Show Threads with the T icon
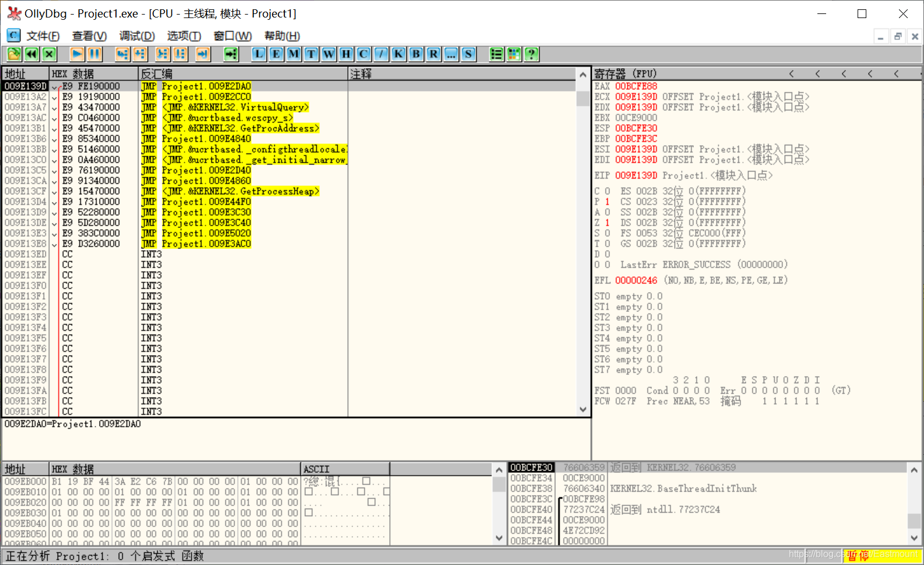 tap(311, 54)
